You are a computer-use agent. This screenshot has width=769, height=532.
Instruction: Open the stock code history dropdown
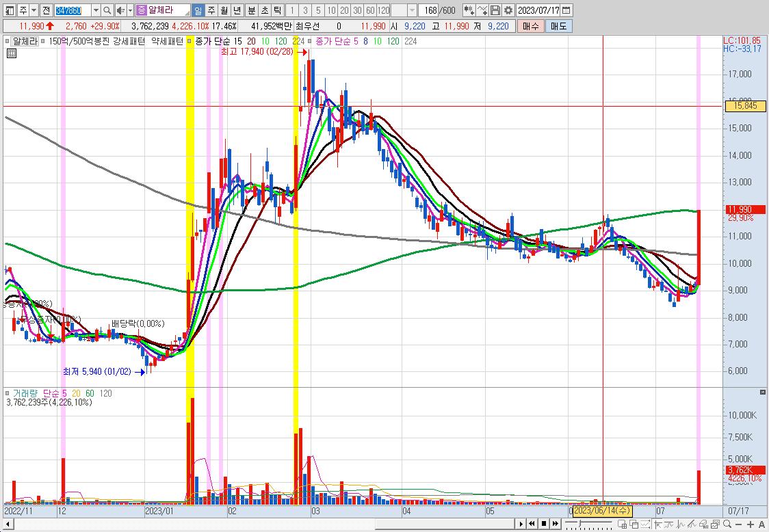coord(96,10)
